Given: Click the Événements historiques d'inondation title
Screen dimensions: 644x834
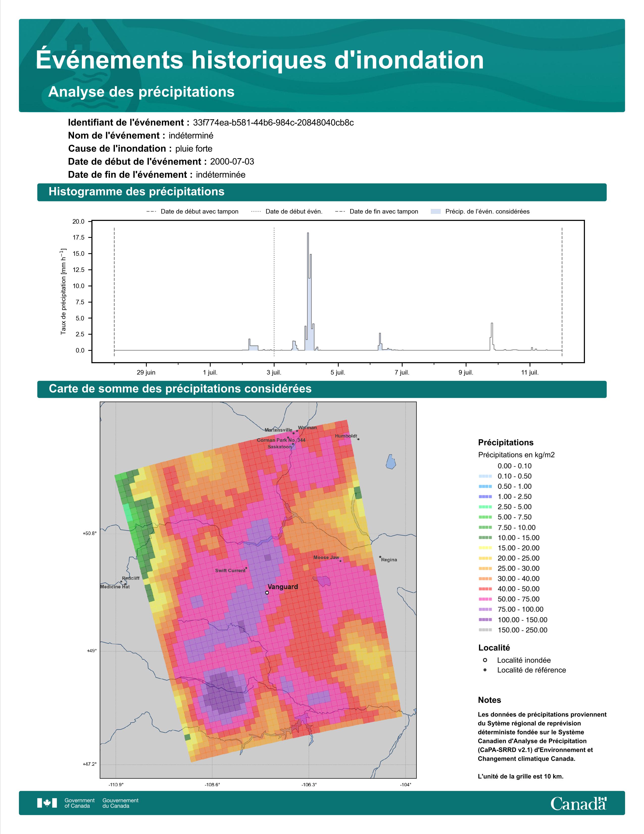Looking at the screenshot, I should pos(260,60).
